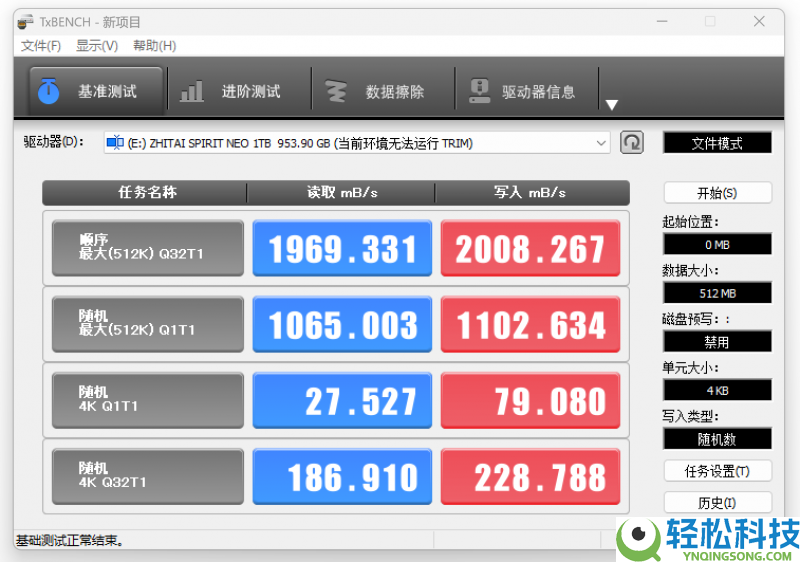This screenshot has width=800, height=562.
Task: Close the TxBENCH window
Action: 759,21
